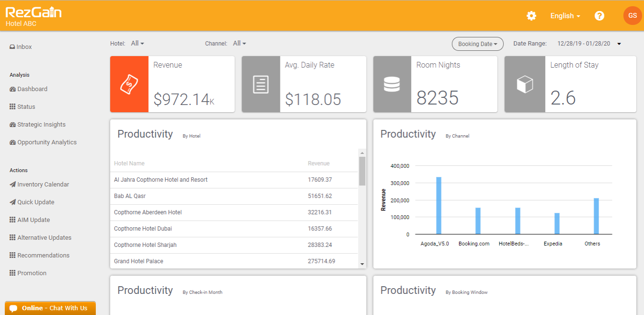
Task: Click the 8235 room nights figure
Action: click(x=437, y=98)
